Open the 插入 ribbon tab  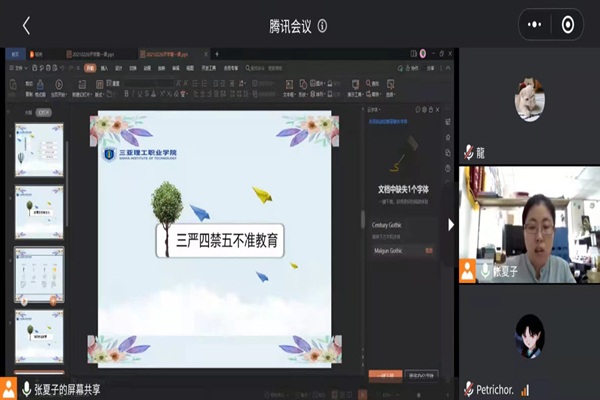[104, 68]
